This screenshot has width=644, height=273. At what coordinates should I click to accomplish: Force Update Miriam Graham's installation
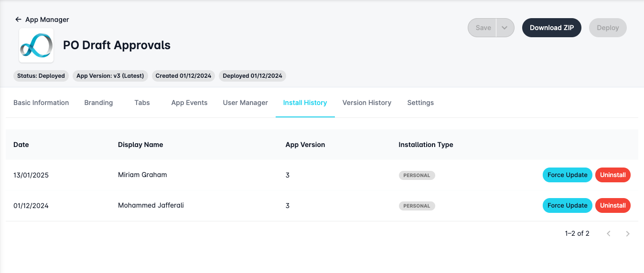(567, 175)
